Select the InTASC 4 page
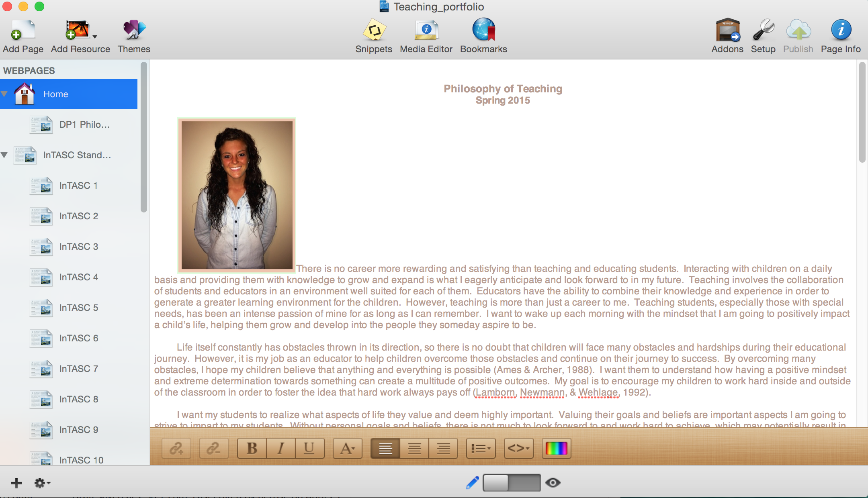 click(78, 277)
